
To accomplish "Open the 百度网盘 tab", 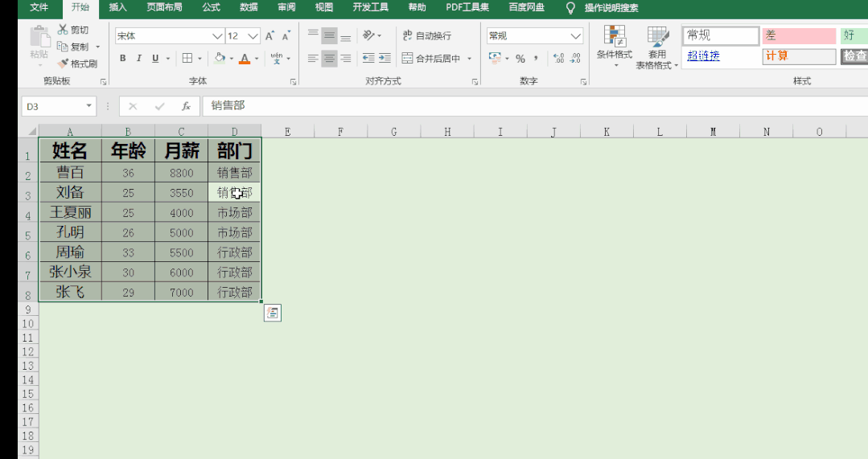I will 526,8.
